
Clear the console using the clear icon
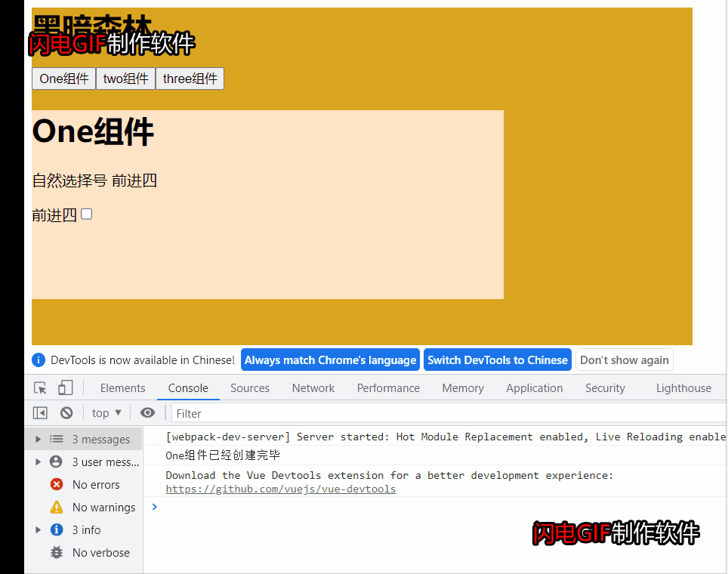click(66, 412)
